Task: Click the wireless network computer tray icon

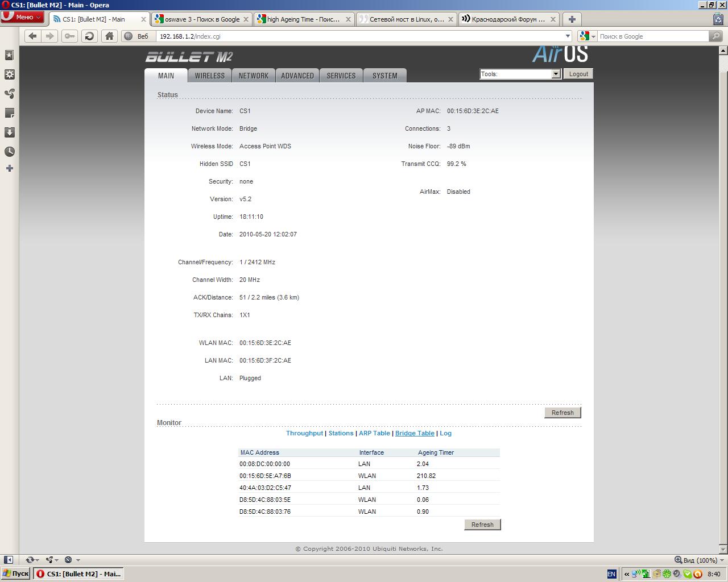Action: coord(636,574)
